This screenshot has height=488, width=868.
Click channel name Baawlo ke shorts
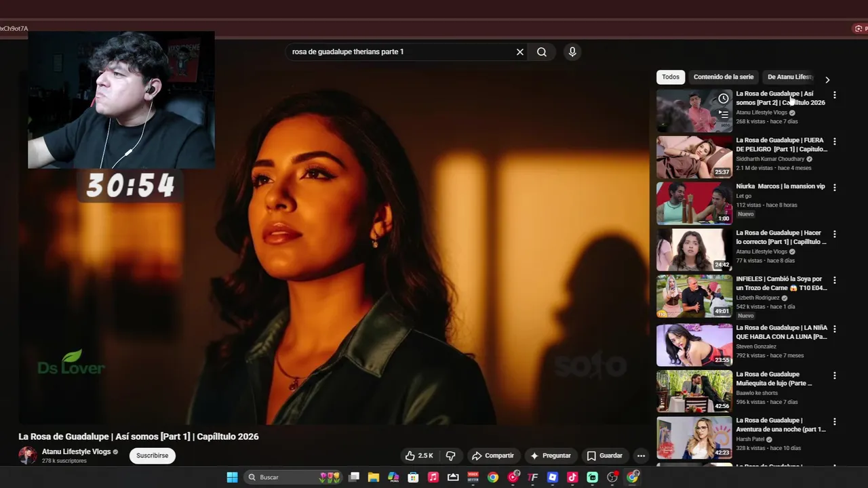click(757, 393)
